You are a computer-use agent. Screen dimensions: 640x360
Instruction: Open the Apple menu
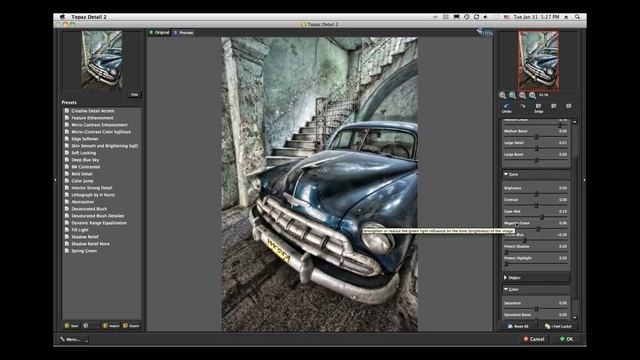pos(62,17)
